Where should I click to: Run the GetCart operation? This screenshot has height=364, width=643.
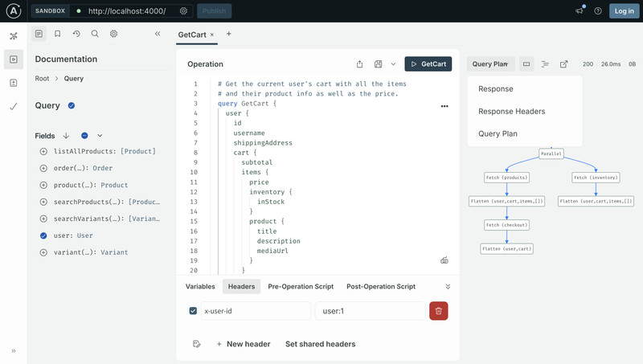click(428, 64)
